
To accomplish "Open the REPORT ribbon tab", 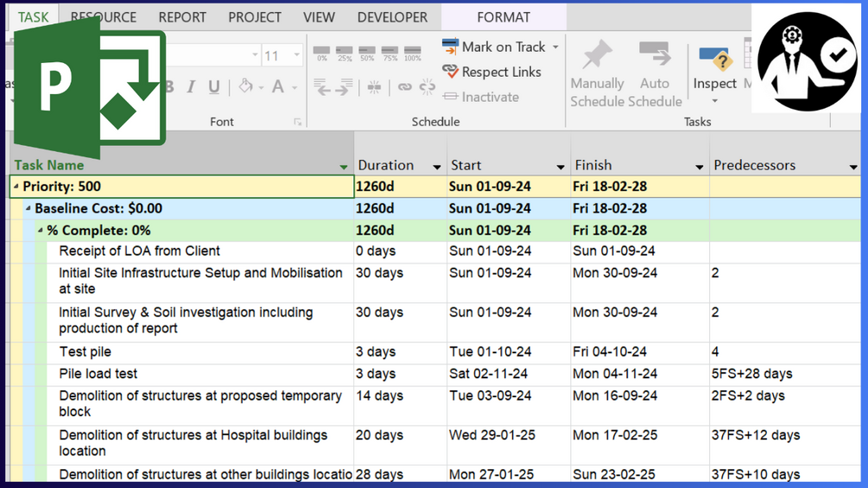I will [182, 17].
